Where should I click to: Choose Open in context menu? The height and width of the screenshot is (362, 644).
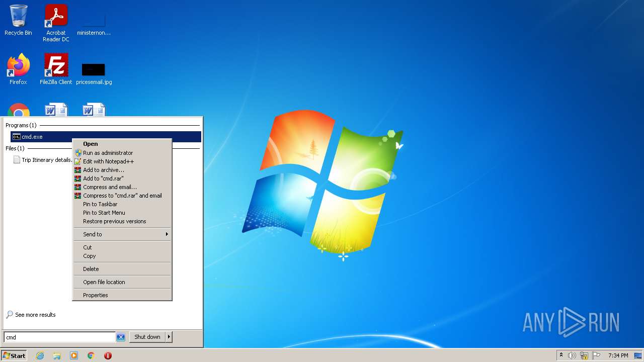(x=122, y=144)
